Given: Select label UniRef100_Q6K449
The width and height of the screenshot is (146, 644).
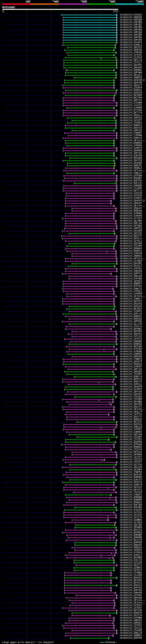Looking at the screenshot, I should point(131,67).
